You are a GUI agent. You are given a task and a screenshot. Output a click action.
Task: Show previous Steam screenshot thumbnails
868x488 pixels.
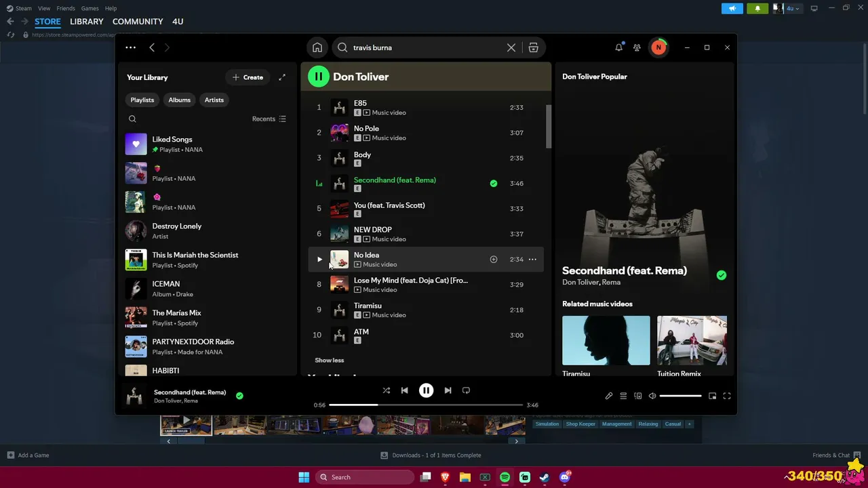click(168, 441)
